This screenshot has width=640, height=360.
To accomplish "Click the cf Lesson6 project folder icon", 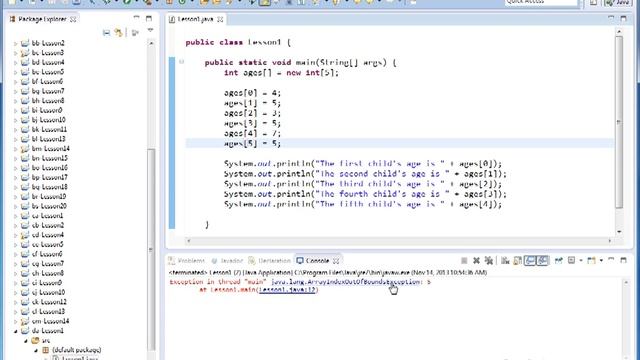I will coord(25,254).
